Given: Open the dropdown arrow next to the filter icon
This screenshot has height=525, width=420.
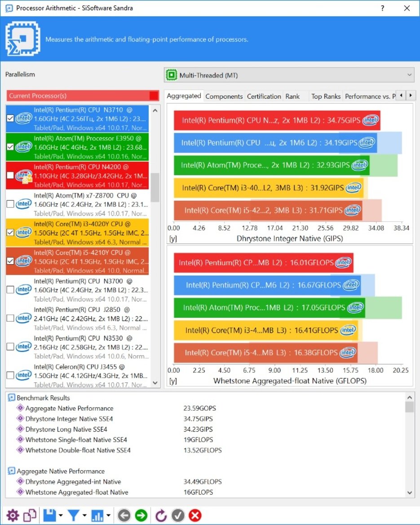Looking at the screenshot, I should point(84,516).
